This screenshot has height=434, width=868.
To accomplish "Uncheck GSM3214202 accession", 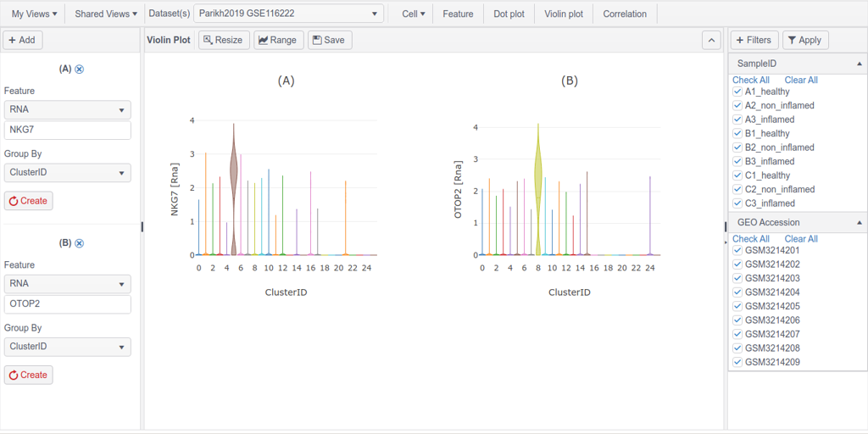I will point(737,264).
